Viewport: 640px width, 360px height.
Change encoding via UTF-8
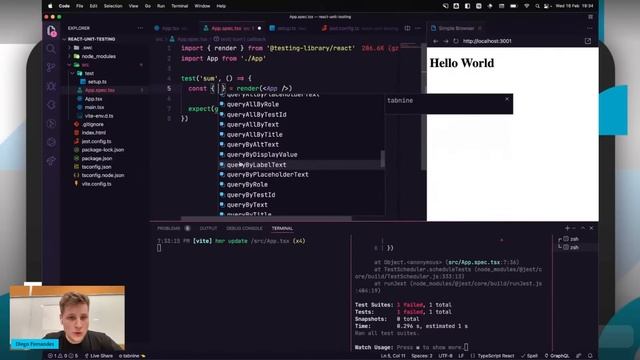445,356
